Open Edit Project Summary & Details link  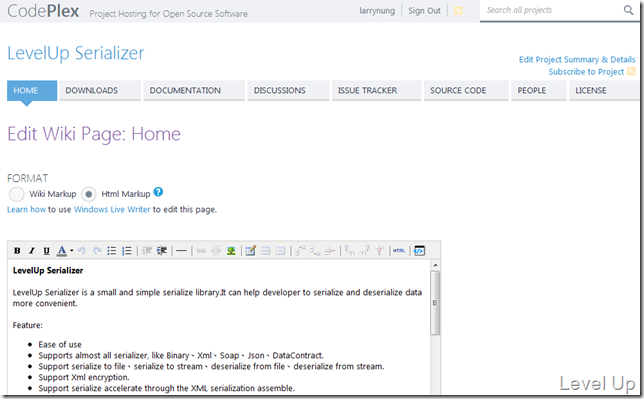point(577,60)
